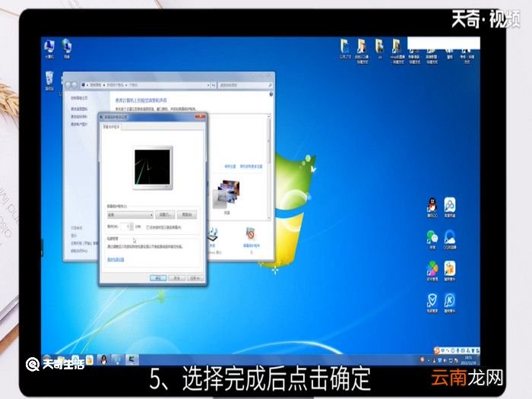The image size is (532, 399).
Task: Close the screen saver settings dialog
Action: point(200,117)
